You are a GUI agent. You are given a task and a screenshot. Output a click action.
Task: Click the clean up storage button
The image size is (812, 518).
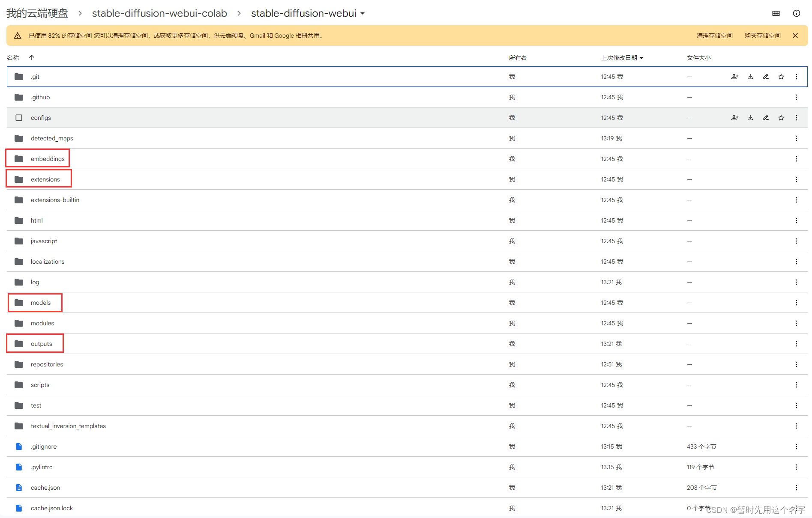click(x=714, y=36)
